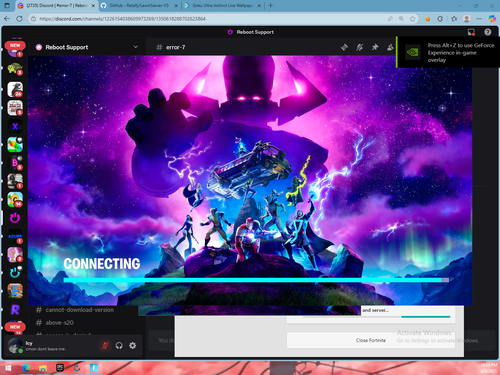
Task: Open the blue power-symbol server icon
Action: click(15, 273)
